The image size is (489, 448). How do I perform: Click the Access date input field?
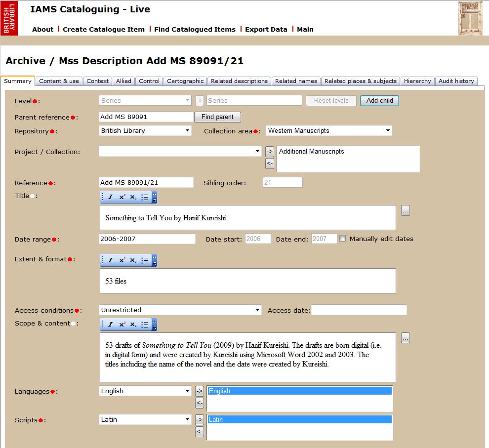point(359,310)
